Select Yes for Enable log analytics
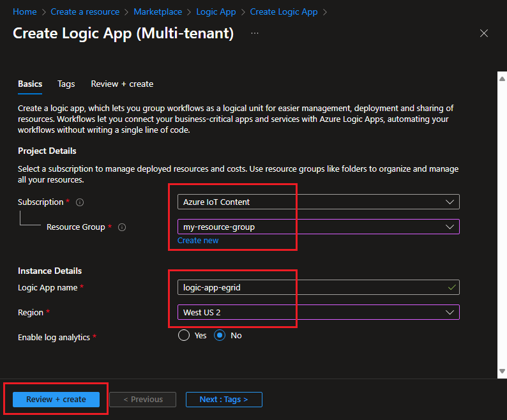The height and width of the screenshot is (420, 507). point(185,336)
